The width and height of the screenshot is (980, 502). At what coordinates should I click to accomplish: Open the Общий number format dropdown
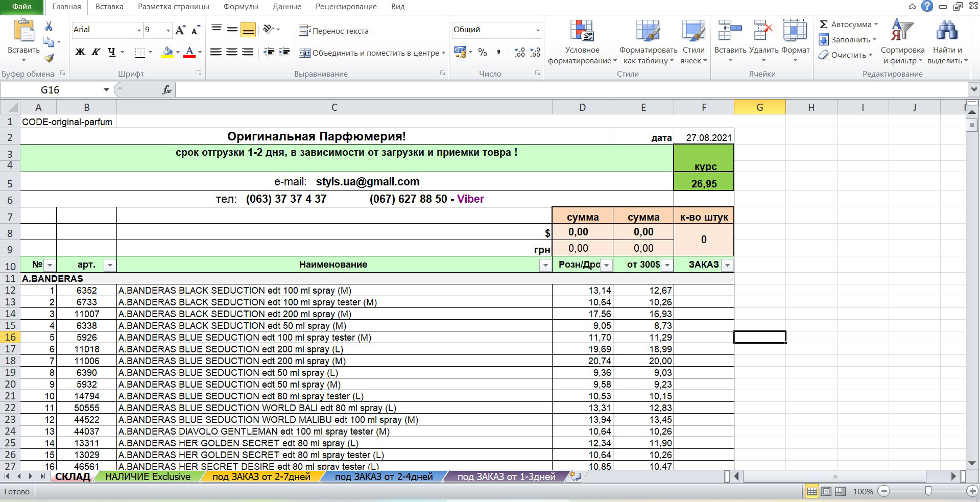point(537,30)
